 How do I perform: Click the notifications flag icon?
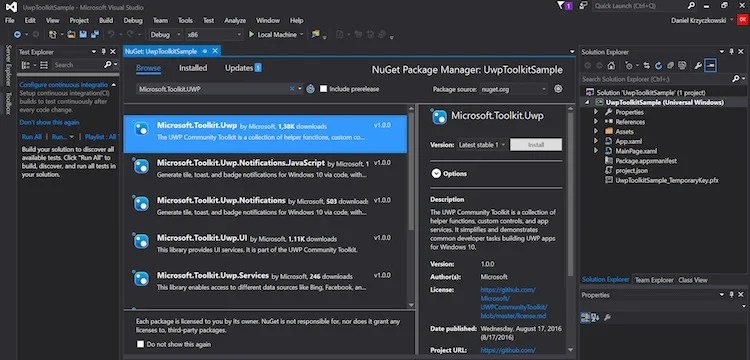[561, 6]
